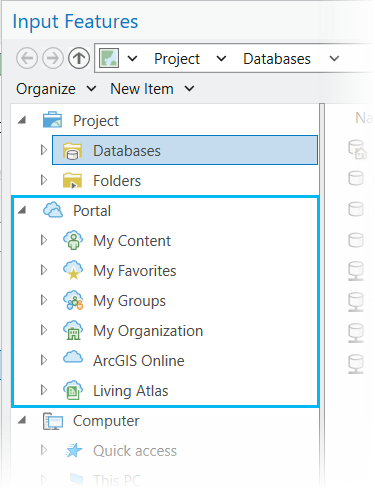375x489 pixels.
Task: Open the dropdown arrow after Databases in path
Action: [x=334, y=59]
